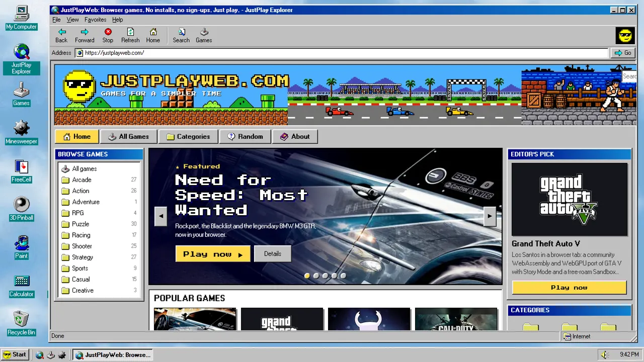Viewport: 644px width, 362px height.
Task: Select the last carousel dot
Action: (343, 276)
